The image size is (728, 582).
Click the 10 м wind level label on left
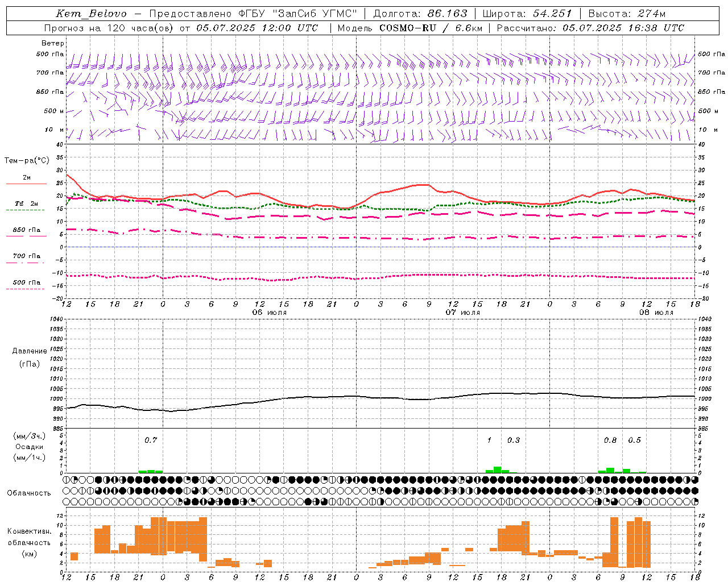point(55,130)
